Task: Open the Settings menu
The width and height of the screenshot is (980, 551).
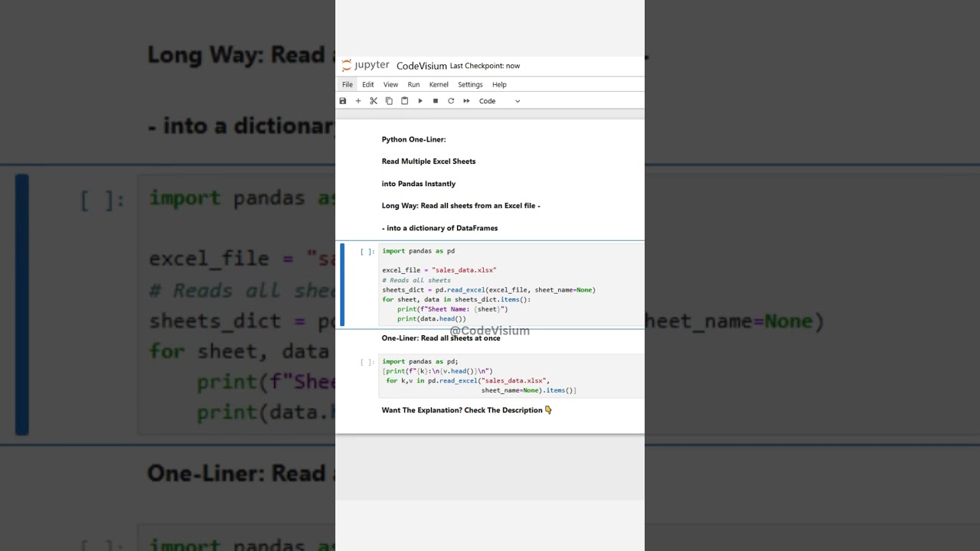Action: click(470, 85)
